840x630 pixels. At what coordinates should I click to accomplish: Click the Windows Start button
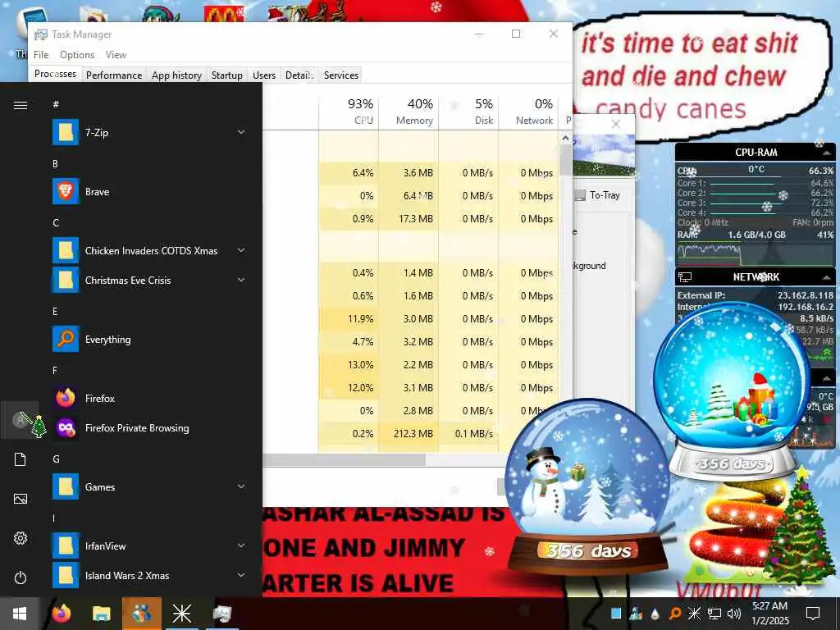20,614
